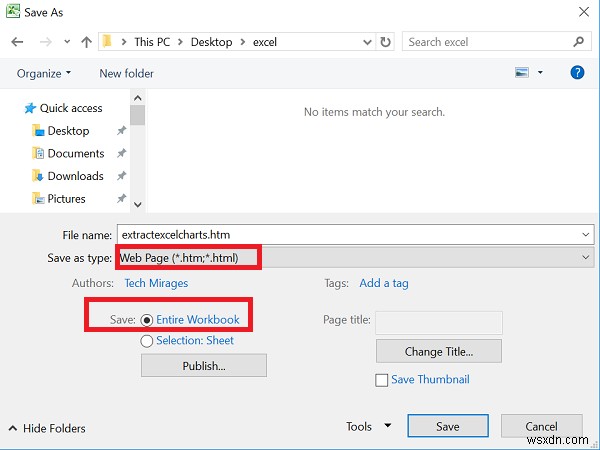Expand the Save as type dropdown
600x450 pixels.
point(585,257)
